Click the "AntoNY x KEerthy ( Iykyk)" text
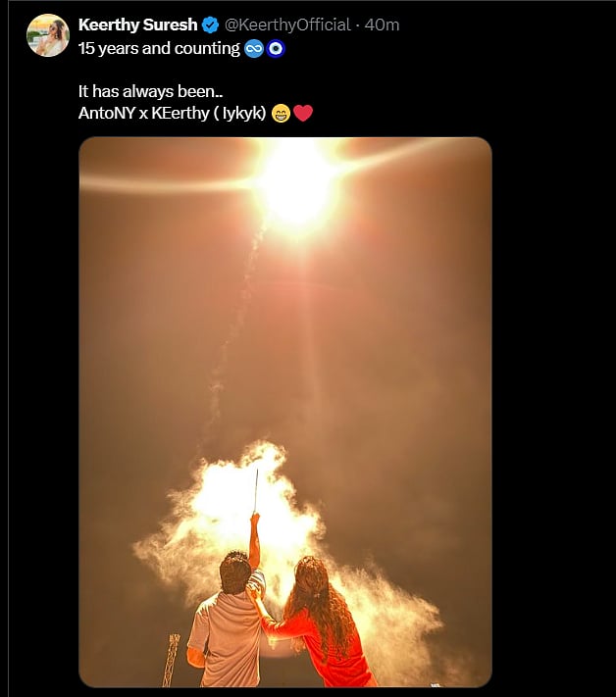The width and height of the screenshot is (616, 697). coord(172,114)
